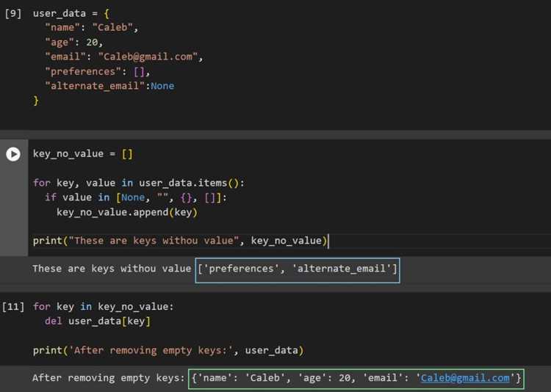Click the line 'for key, value in user_data.items():'
This screenshot has width=551, height=392.
pyautogui.click(x=139, y=183)
